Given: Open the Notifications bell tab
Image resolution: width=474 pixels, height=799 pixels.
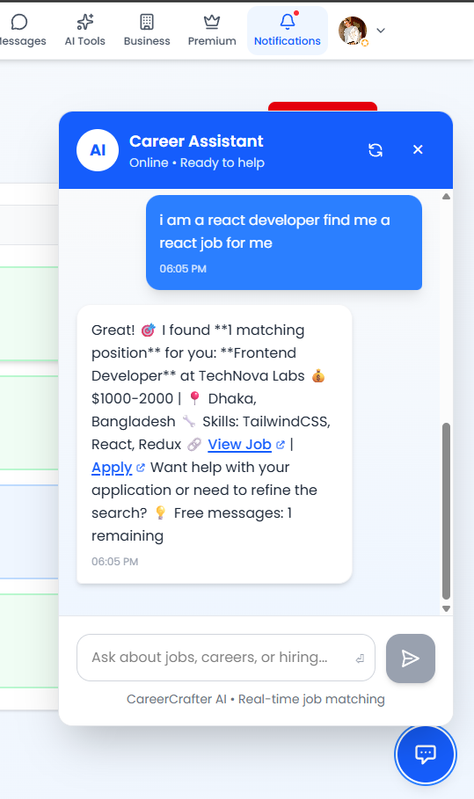Looking at the screenshot, I should 287,31.
